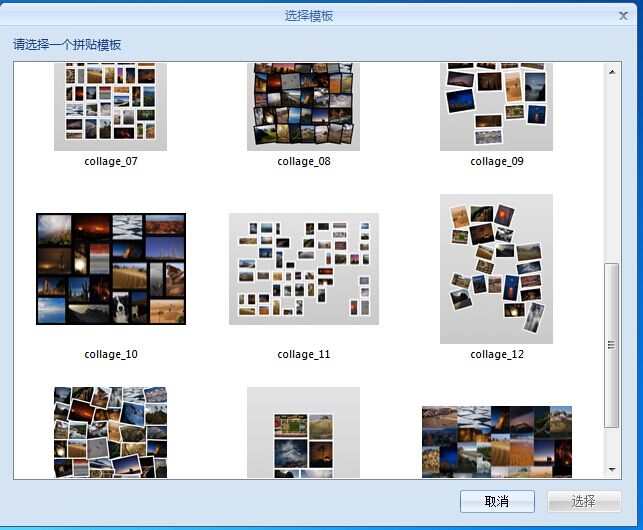Image resolution: width=643 pixels, height=530 pixels.
Task: Choose the collage_10 dark grid thumbnail
Action: coord(111,269)
